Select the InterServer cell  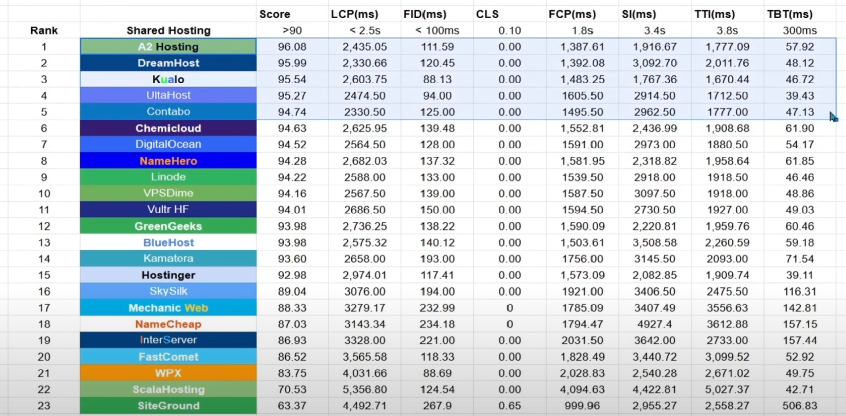168,340
